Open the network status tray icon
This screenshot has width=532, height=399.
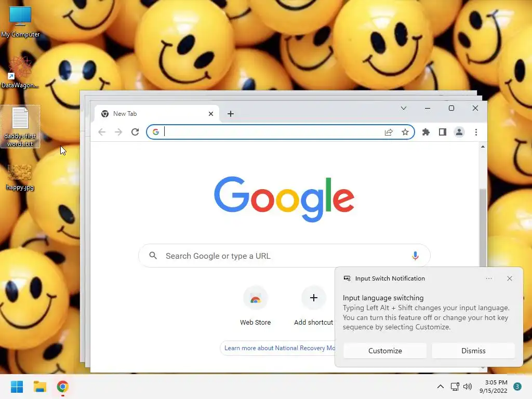tap(455, 387)
